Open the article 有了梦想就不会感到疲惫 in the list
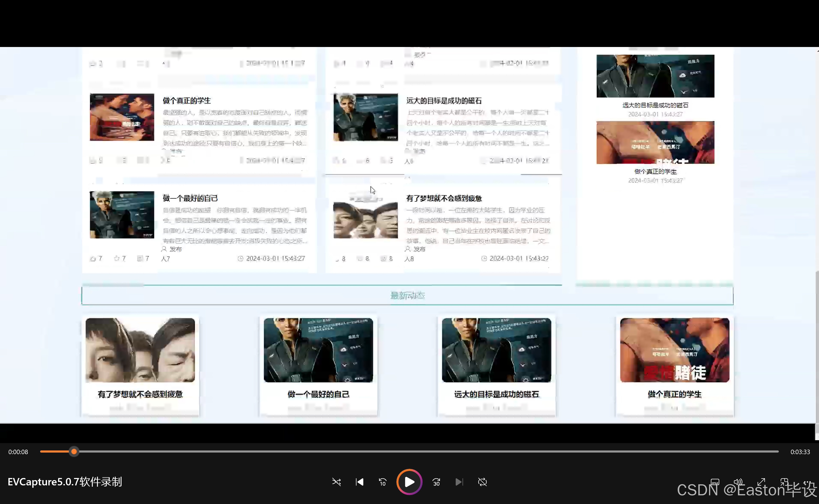The width and height of the screenshot is (819, 504). (444, 198)
